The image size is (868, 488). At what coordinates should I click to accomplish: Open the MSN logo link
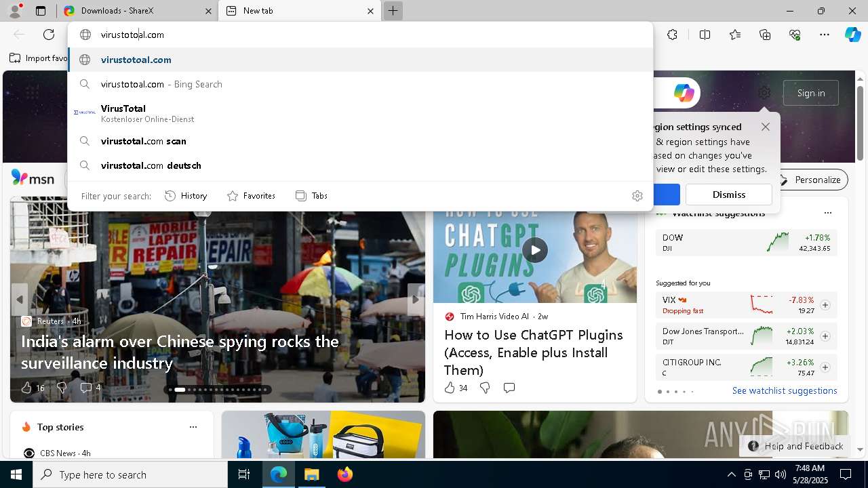pos(33,179)
